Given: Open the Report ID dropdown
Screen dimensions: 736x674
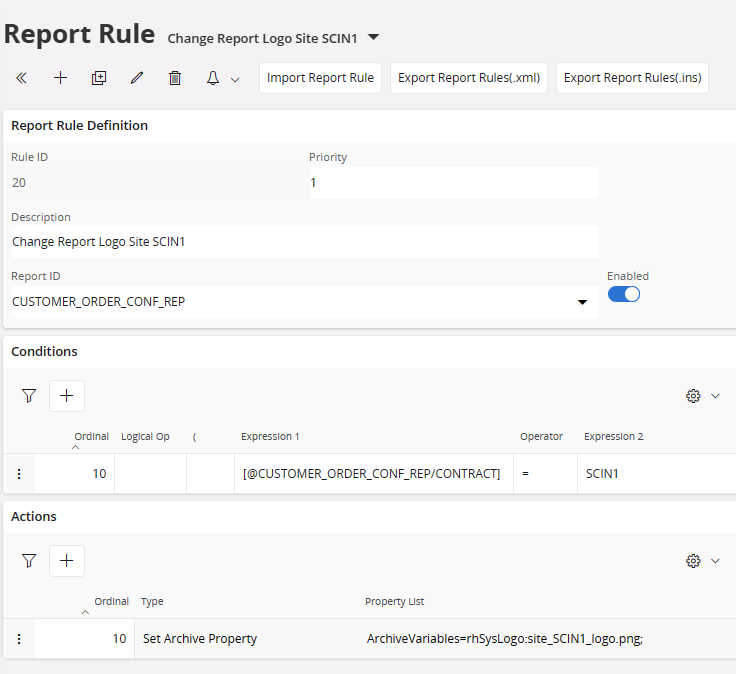Looking at the screenshot, I should click(582, 302).
